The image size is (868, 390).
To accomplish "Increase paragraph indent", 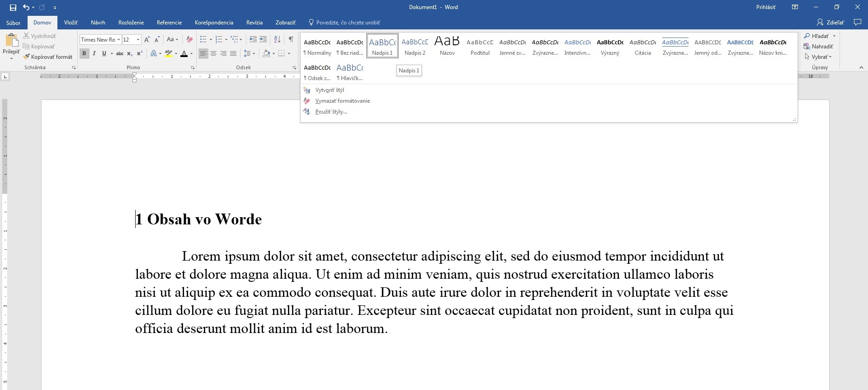I will tap(263, 39).
